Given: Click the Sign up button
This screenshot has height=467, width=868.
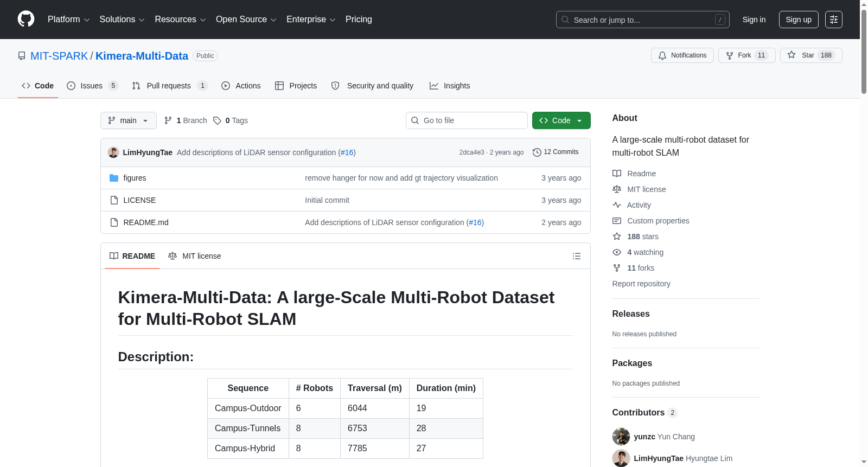Looking at the screenshot, I should (799, 20).
